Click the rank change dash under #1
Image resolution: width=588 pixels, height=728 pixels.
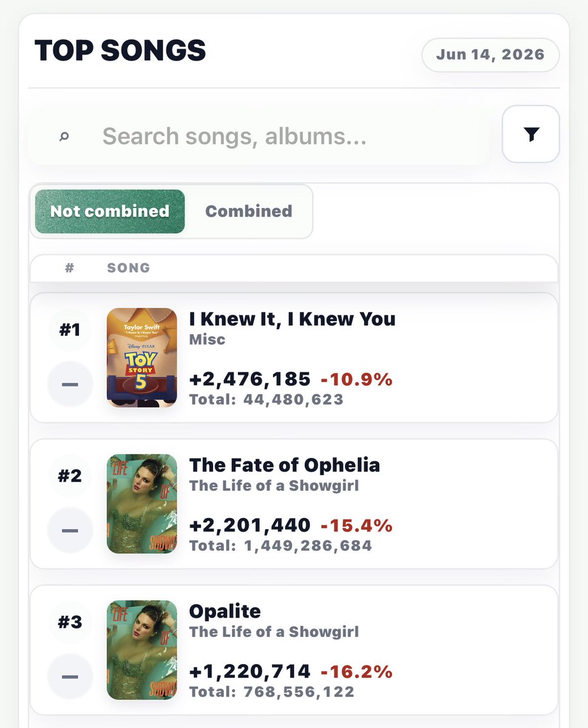pyautogui.click(x=70, y=384)
